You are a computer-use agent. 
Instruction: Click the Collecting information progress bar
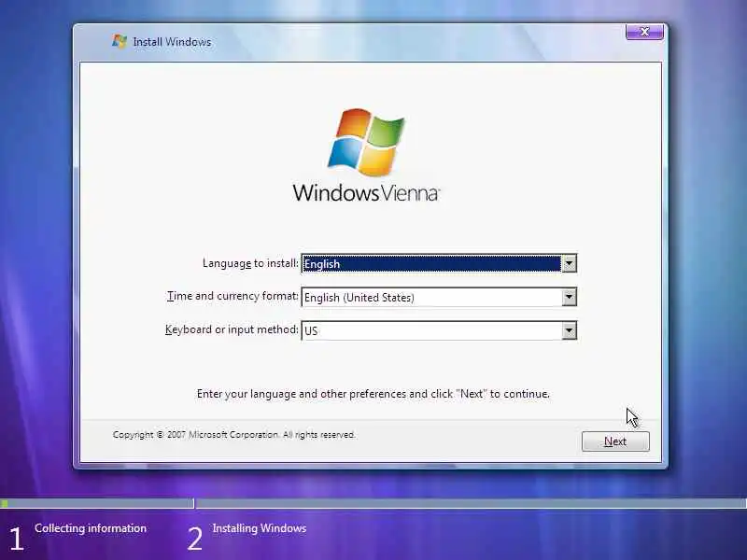[x=97, y=503]
